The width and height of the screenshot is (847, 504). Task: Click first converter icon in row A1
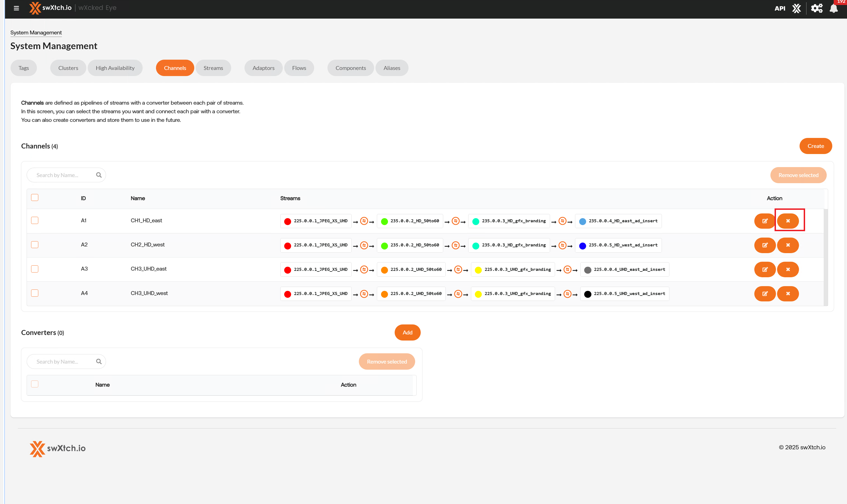(364, 221)
